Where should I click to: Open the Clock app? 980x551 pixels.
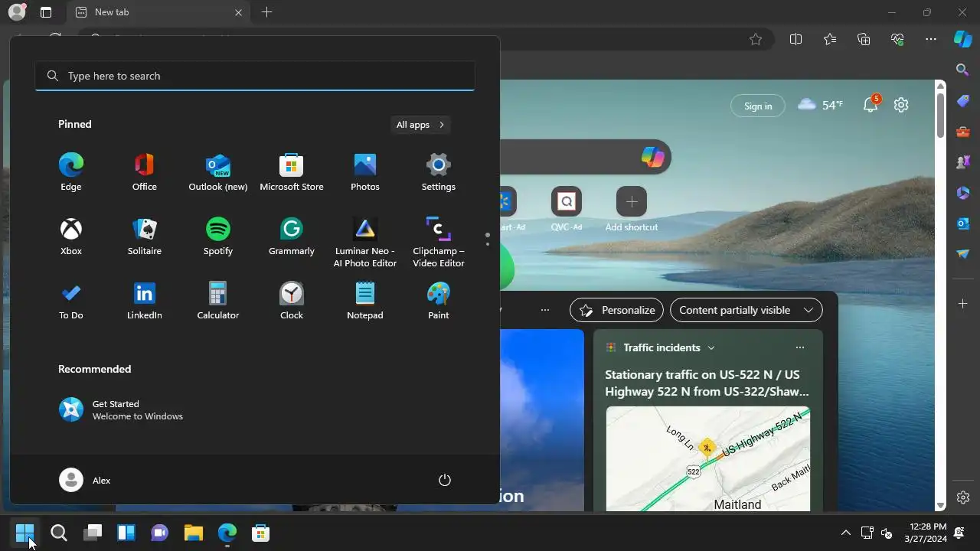292,301
